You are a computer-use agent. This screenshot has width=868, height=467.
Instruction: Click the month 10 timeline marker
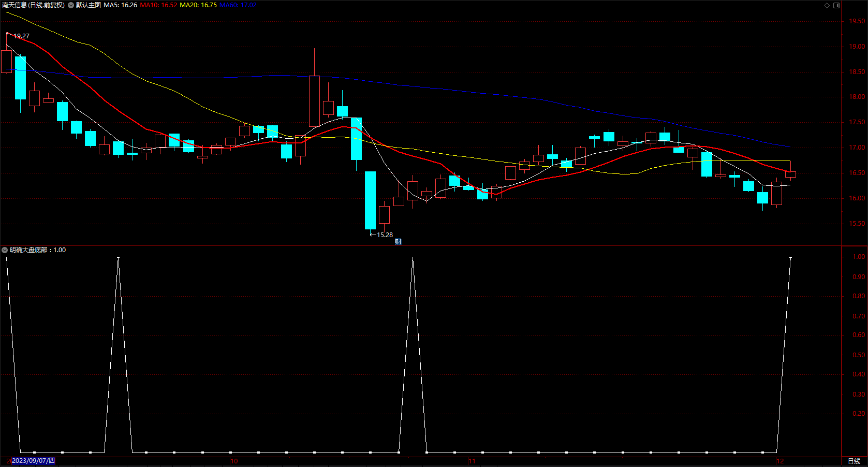click(234, 461)
